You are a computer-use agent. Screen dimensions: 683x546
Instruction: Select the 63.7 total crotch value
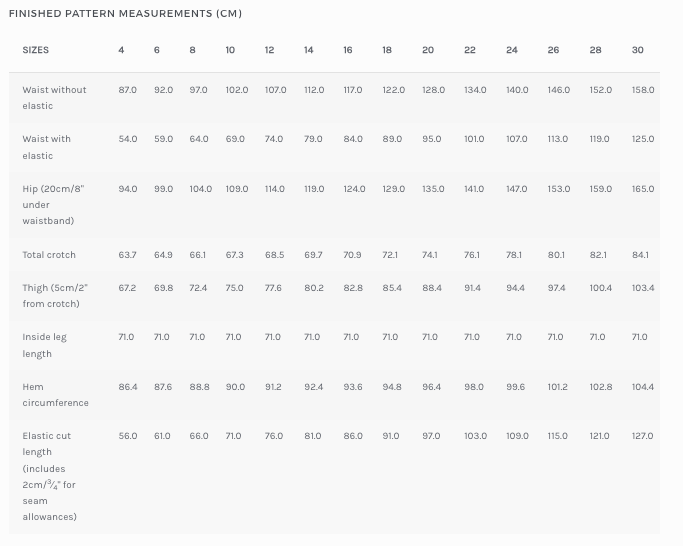tap(127, 255)
